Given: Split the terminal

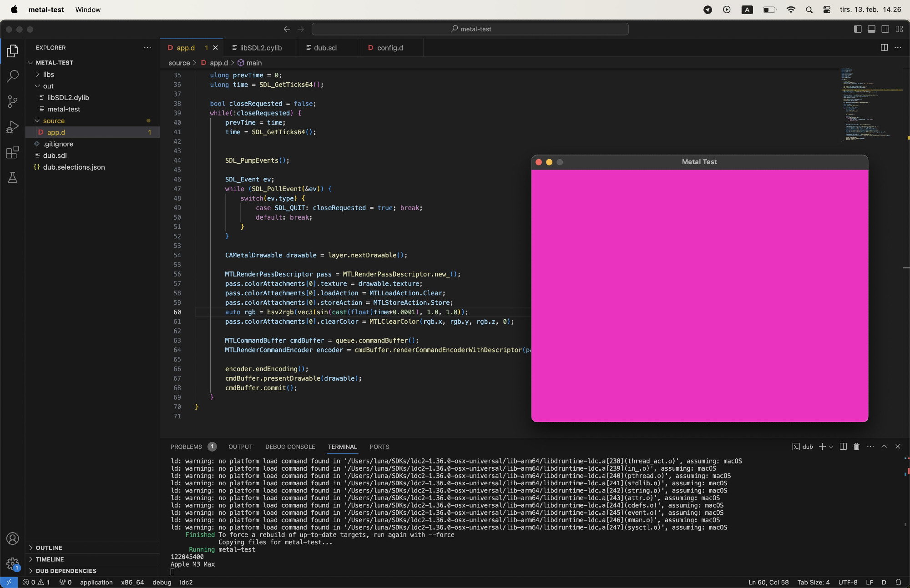Looking at the screenshot, I should click(843, 447).
